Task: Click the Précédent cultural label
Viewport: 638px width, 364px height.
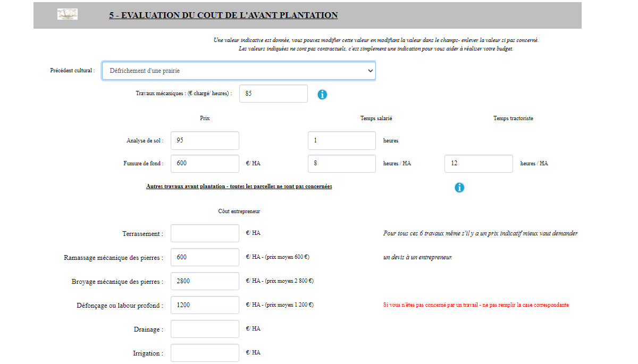Action: tap(72, 70)
